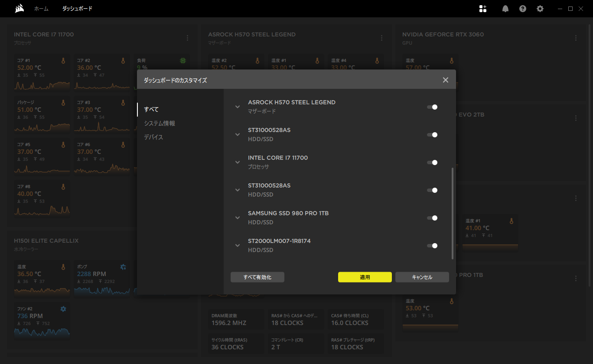Disable the ASROCK H570 STEEL LEGEND toggle

432,107
